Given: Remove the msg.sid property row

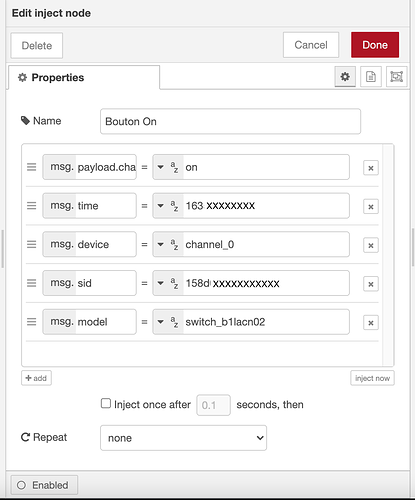Looking at the screenshot, I should tap(371, 284).
